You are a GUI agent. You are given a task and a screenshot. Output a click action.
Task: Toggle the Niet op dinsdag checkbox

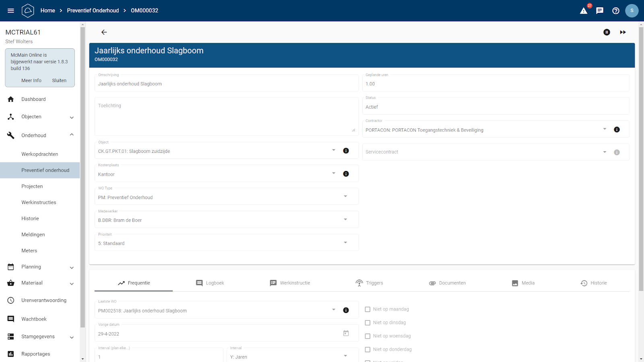[x=367, y=323]
